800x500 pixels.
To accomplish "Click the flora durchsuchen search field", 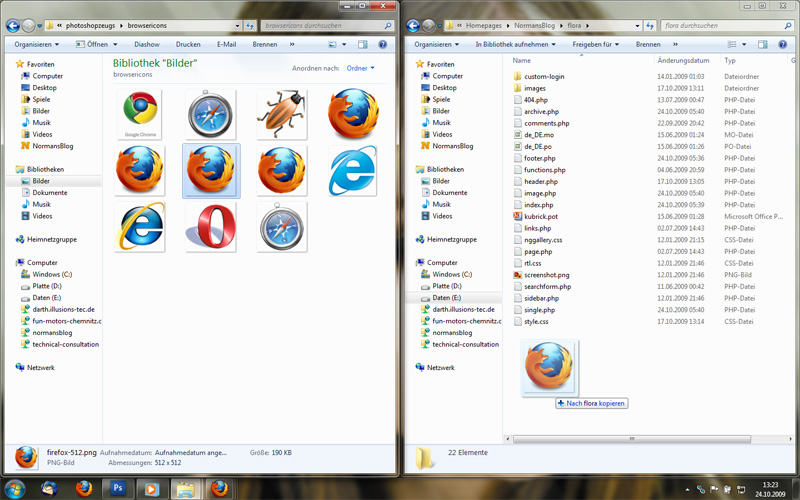I will (727, 25).
